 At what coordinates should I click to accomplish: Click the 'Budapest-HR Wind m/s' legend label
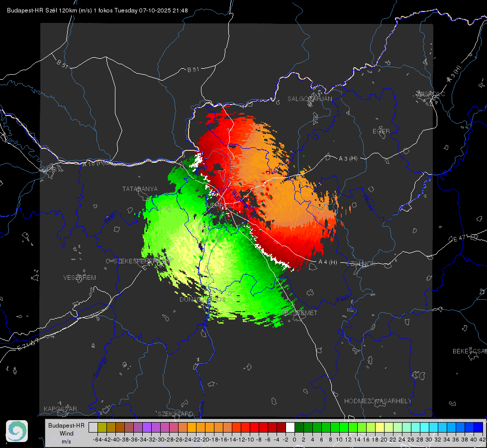(66, 434)
